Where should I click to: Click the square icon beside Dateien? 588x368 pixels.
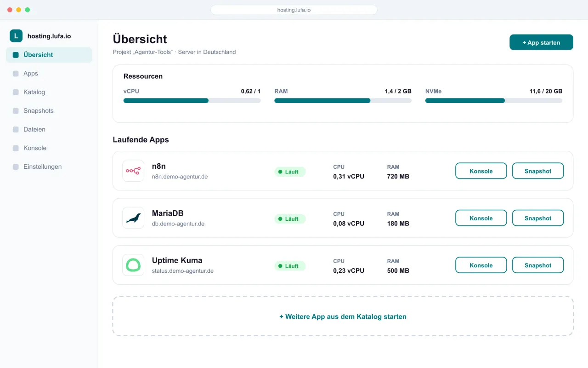coord(16,130)
